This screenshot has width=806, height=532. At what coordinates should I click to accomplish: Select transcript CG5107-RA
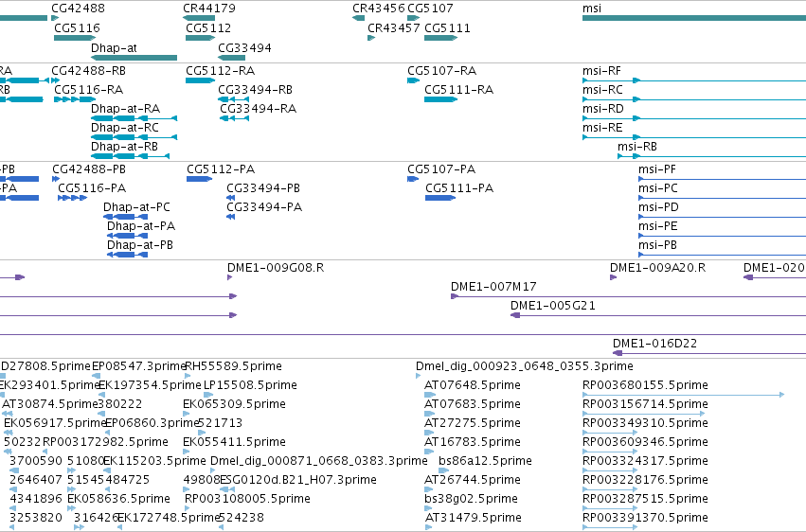point(414,80)
